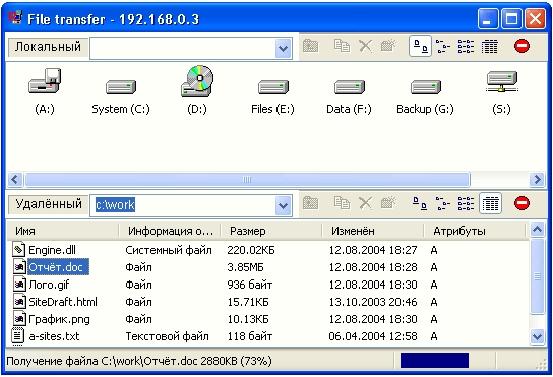Click the local panel copy files icon
Screen dimensions: 553x377
[x=342, y=46]
